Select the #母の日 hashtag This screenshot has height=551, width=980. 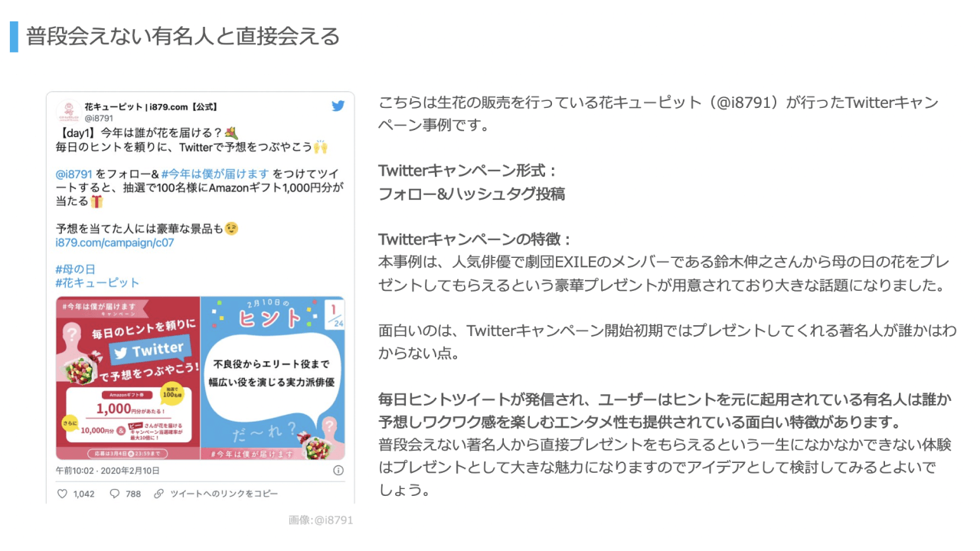pos(76,269)
